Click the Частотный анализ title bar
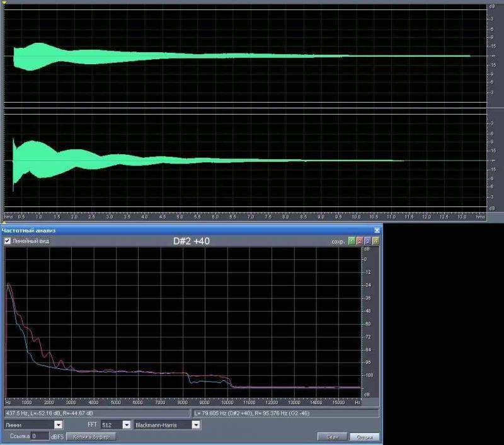The height and width of the screenshot is (445, 504). tap(192, 230)
